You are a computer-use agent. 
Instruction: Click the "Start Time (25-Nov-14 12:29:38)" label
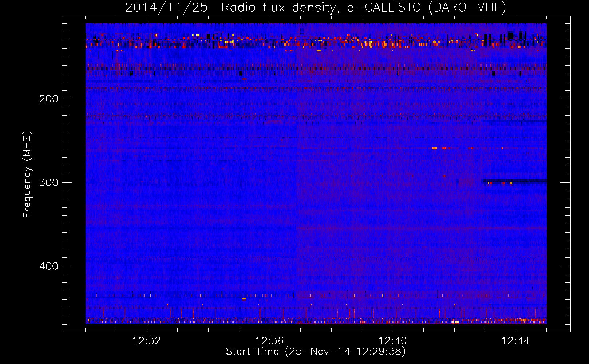pyautogui.click(x=316, y=352)
